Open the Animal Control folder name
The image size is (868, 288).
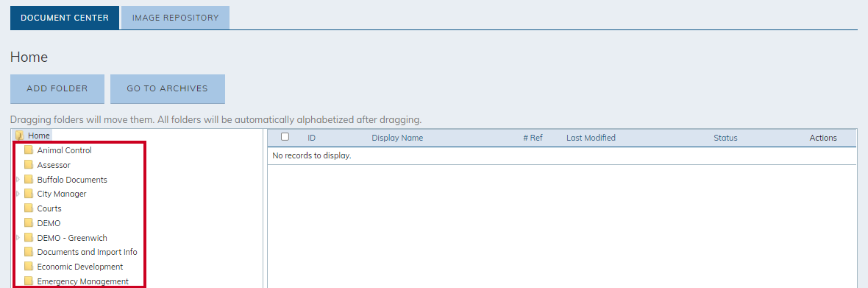(x=64, y=150)
